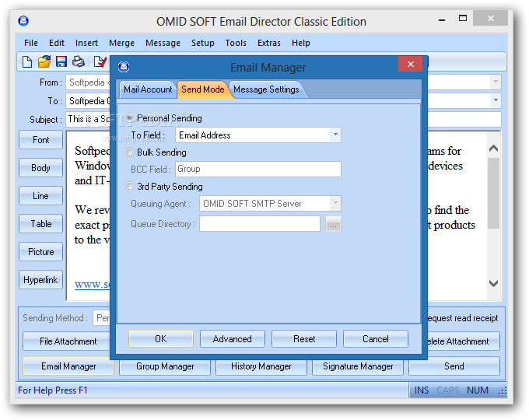Open the History Manager
529x420 pixels.
[x=261, y=366]
